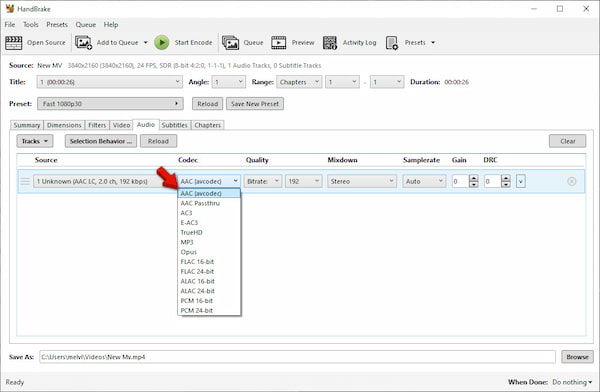Switch to the Filters tab
The width and height of the screenshot is (600, 392).
97,125
